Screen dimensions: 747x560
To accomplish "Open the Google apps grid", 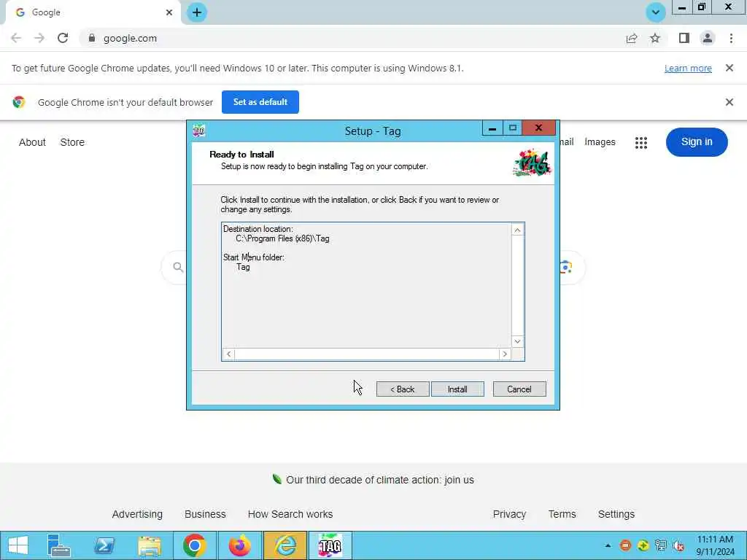I will [641, 142].
